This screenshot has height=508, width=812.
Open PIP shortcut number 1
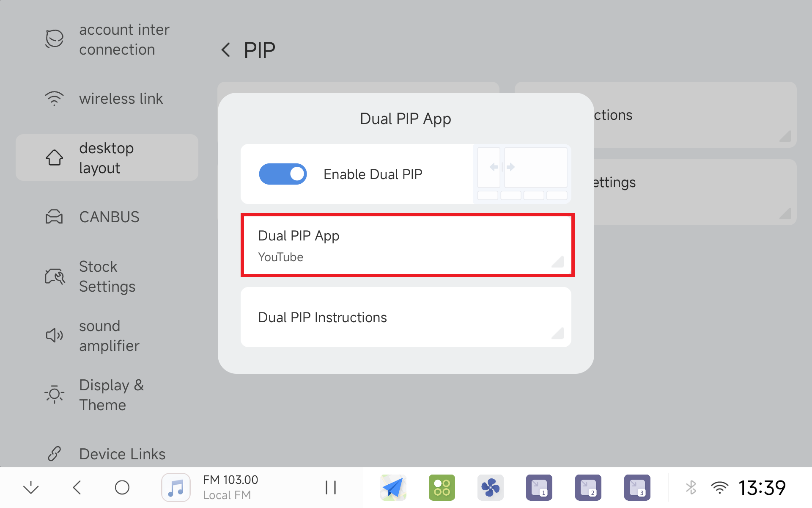tap(539, 488)
